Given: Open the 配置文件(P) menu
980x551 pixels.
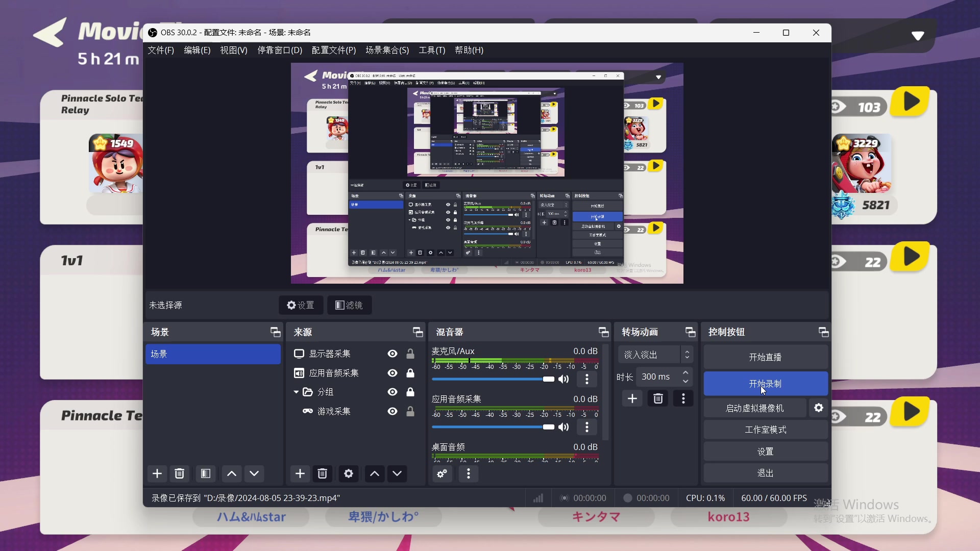Looking at the screenshot, I should (x=334, y=50).
